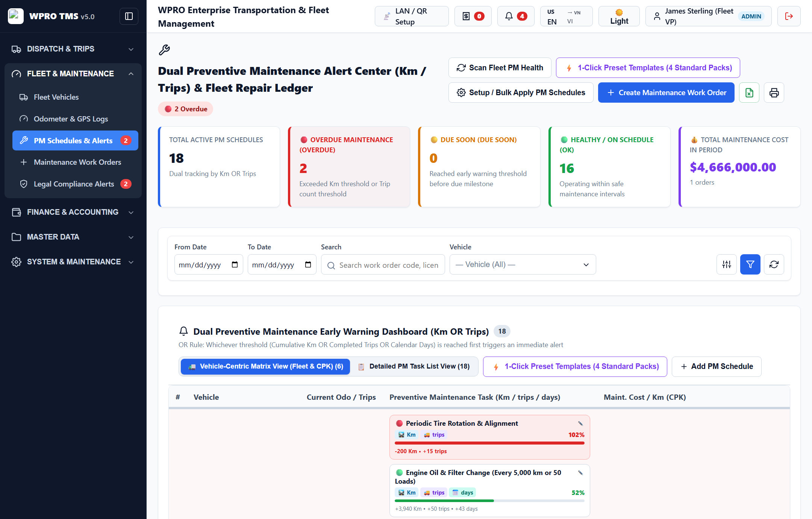The image size is (812, 519).
Task: Click the Vehicle column header
Action: (206, 397)
